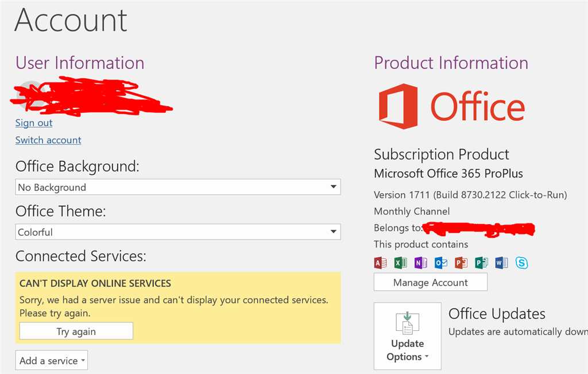This screenshot has width=588, height=374.
Task: Click the OneNote app icon
Action: [421, 263]
